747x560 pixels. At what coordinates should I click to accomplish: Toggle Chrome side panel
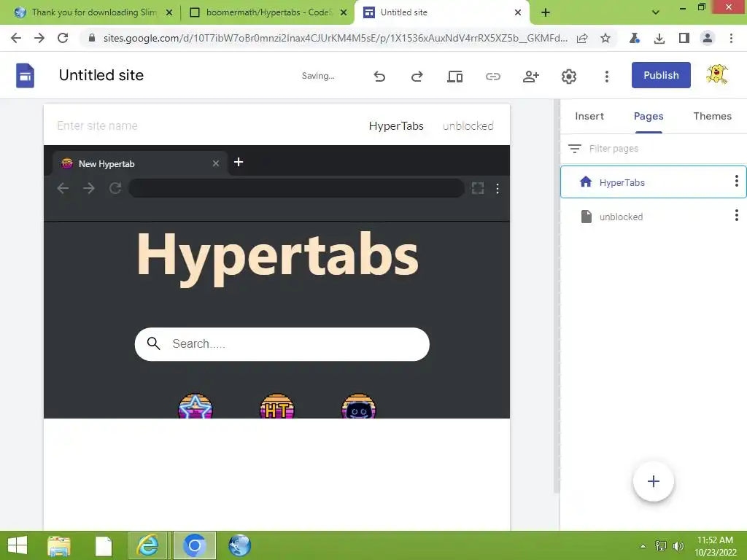coord(684,38)
